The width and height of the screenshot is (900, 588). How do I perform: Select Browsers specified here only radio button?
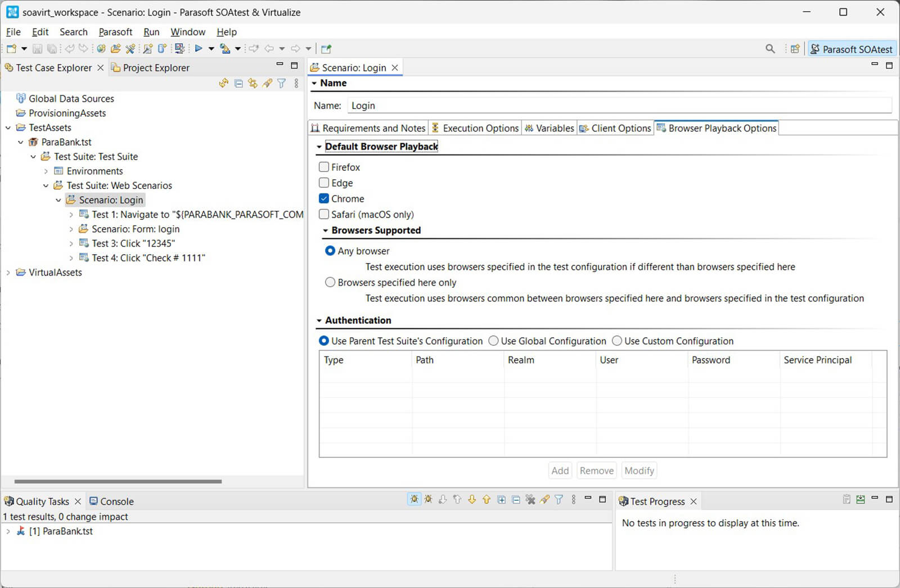coord(330,282)
